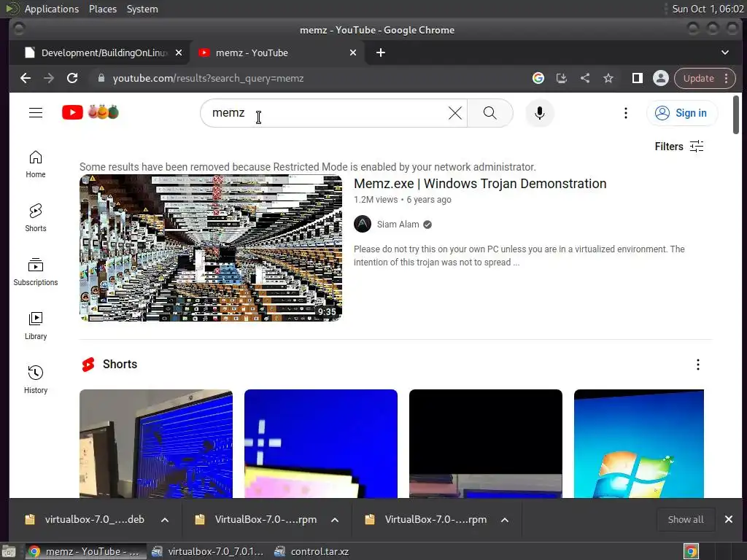Screen dimensions: 747x560
Task: Click the Google icon in address bar
Action: [x=538, y=78]
